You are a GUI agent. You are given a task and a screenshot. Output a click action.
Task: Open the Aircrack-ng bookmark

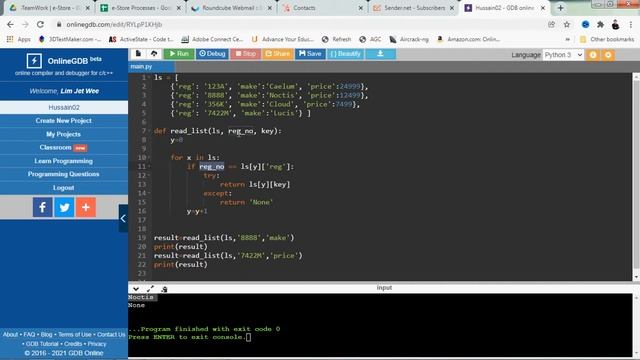pyautogui.click(x=409, y=39)
